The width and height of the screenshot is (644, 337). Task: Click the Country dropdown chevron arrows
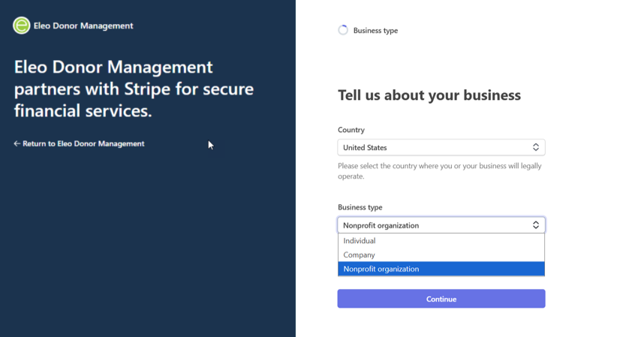pos(536,147)
